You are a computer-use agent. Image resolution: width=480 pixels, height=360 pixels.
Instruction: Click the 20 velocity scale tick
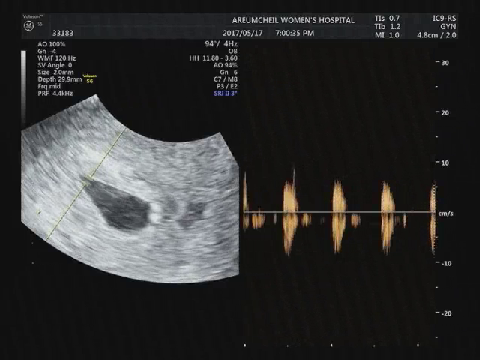click(443, 113)
